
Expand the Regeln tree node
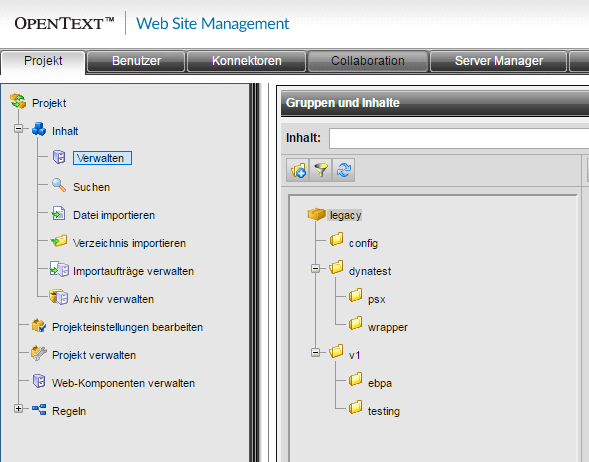pos(18,408)
